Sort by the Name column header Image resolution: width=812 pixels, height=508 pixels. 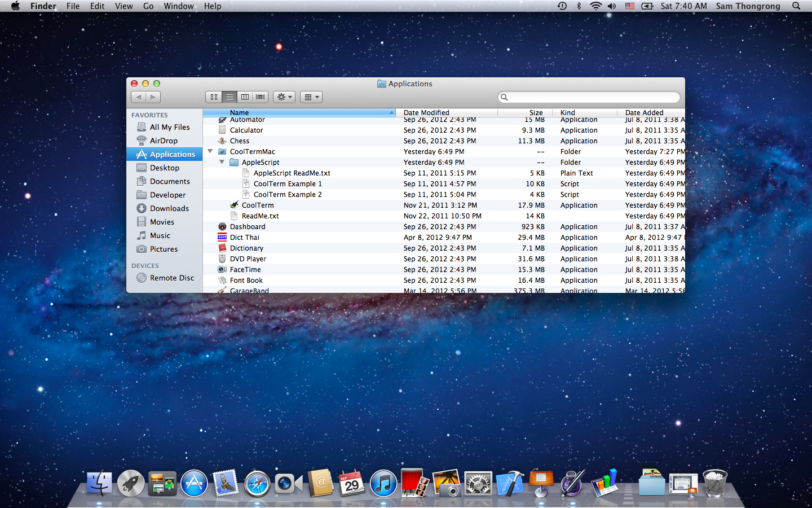[x=299, y=112]
